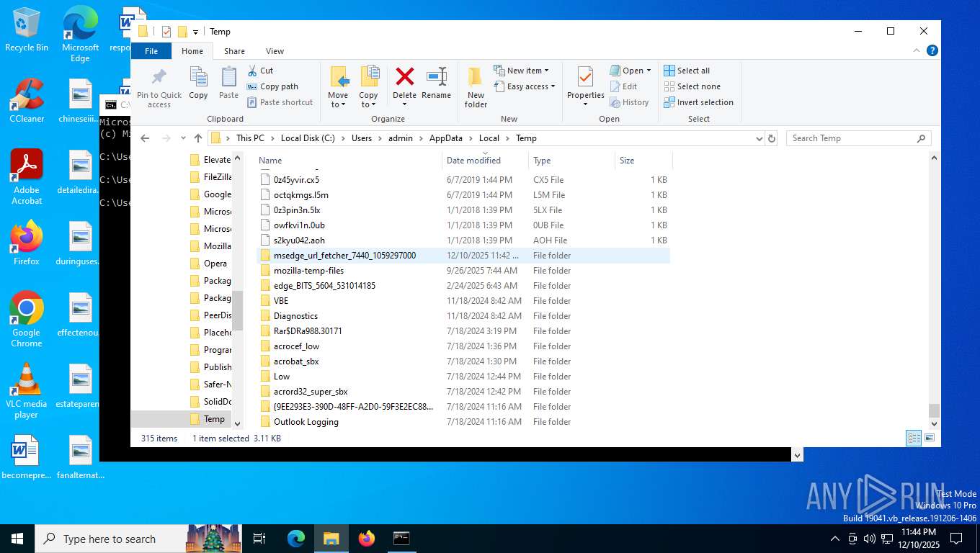Screen dimensions: 980x553
Task: Open the Easy access dropdown
Action: (525, 86)
